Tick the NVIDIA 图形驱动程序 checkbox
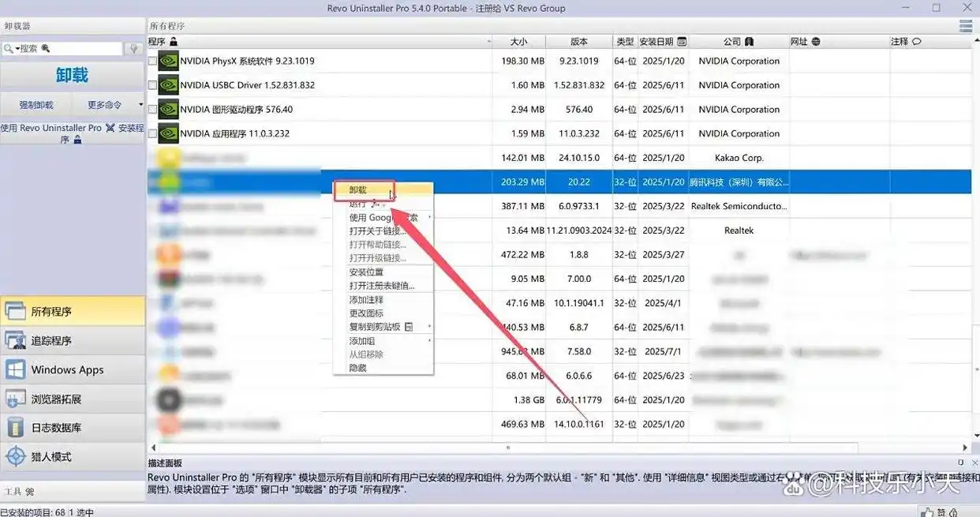Image resolution: width=980 pixels, height=517 pixels. coord(152,110)
